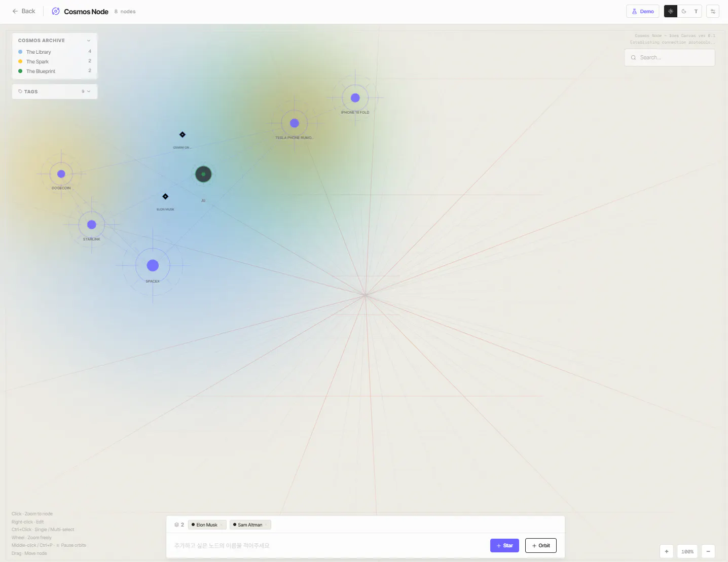The height and width of the screenshot is (562, 728).
Task: Focus the new node name input
Action: click(329, 546)
